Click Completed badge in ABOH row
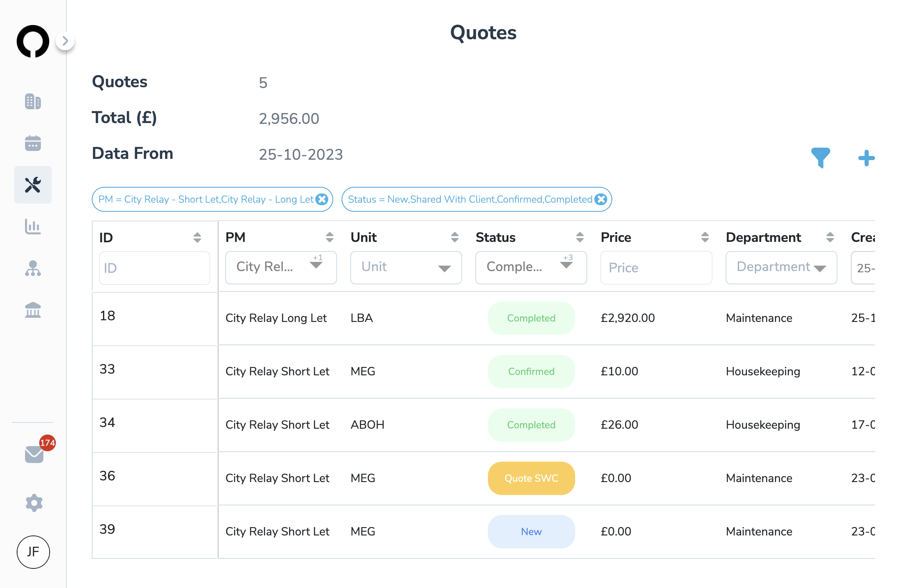The height and width of the screenshot is (588, 900). point(531,425)
